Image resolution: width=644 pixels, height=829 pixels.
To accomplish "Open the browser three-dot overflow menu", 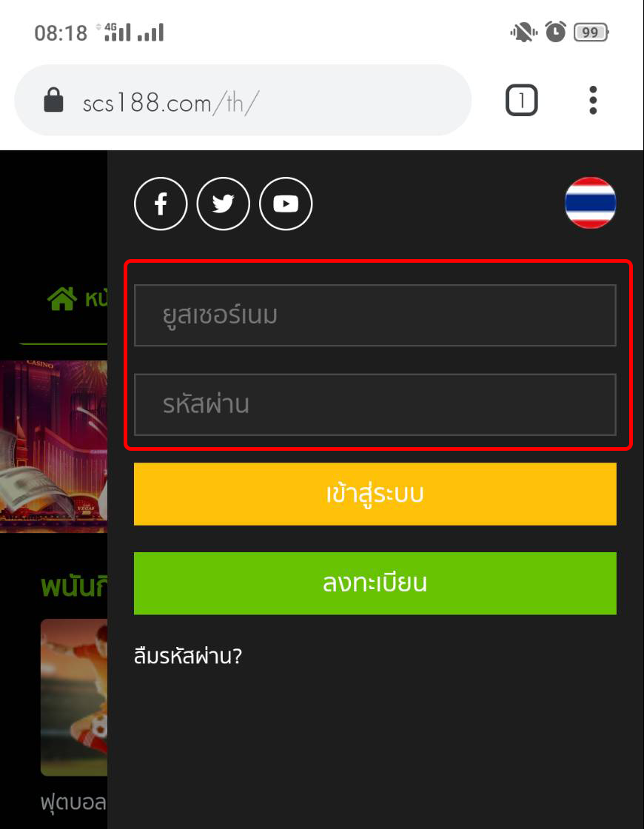I will tap(593, 100).
